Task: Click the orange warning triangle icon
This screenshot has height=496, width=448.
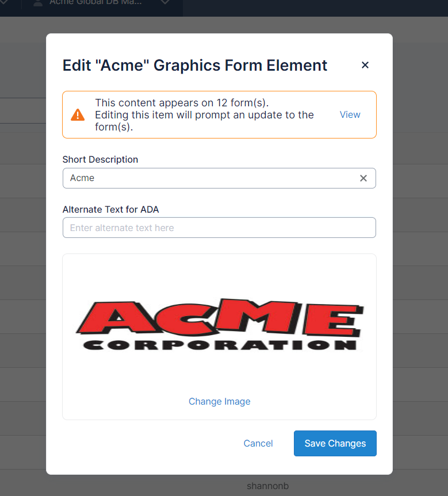Action: [78, 115]
